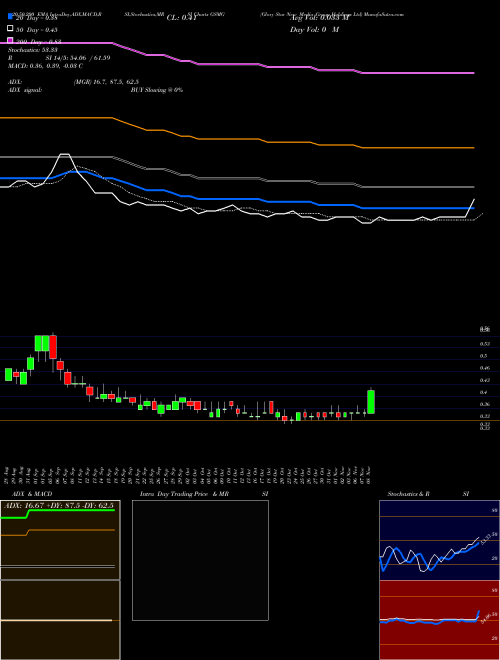Click the blue Stochastics oscillator chart panel

pyautogui.click(x=439, y=540)
